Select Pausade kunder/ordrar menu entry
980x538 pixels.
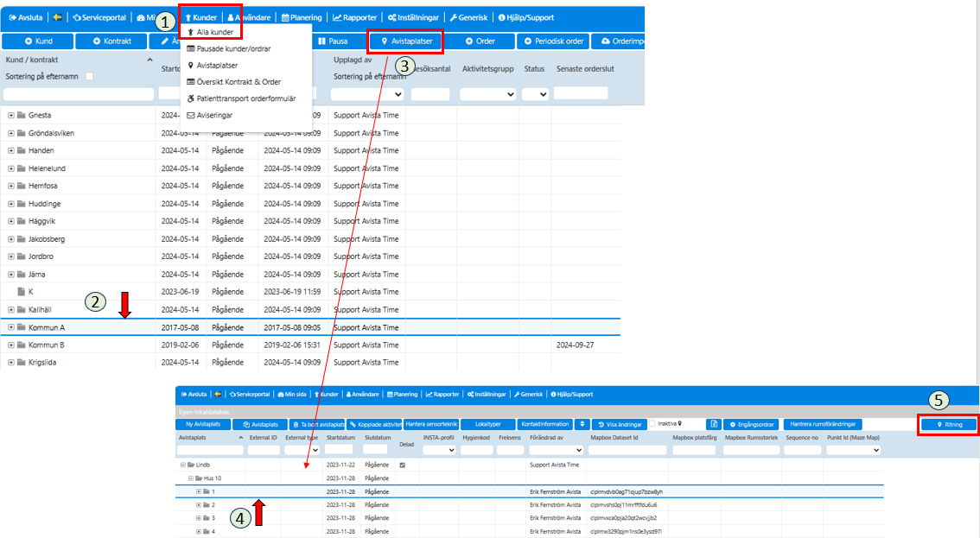(x=229, y=48)
